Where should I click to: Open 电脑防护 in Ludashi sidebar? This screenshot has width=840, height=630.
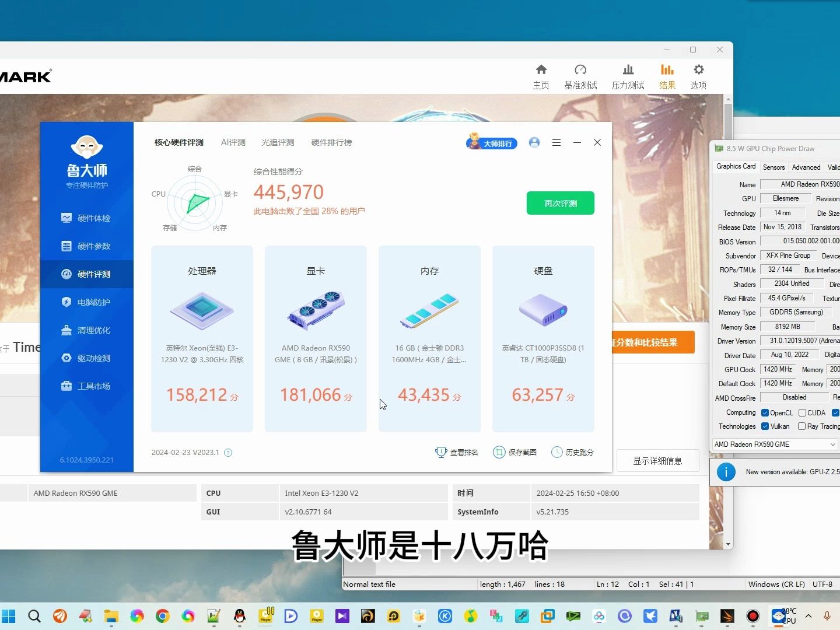[x=86, y=302]
